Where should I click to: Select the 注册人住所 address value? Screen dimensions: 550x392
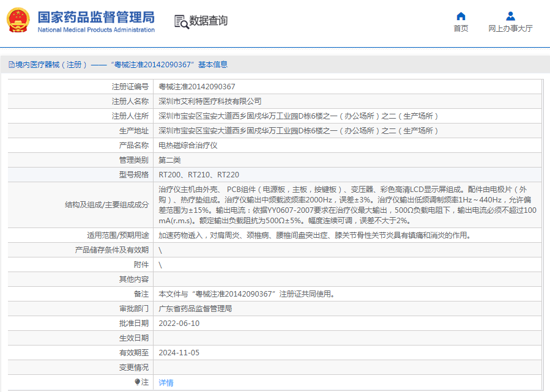click(x=299, y=116)
